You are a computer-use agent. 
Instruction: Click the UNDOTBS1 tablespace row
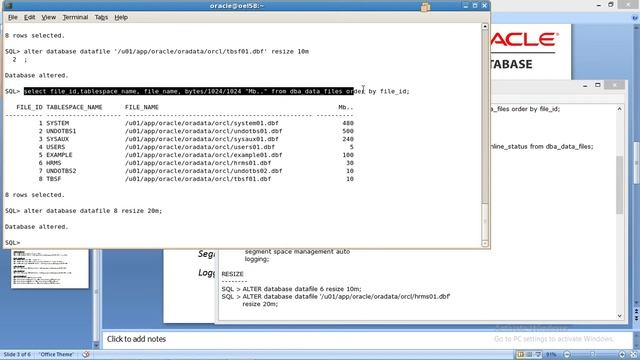click(x=179, y=131)
